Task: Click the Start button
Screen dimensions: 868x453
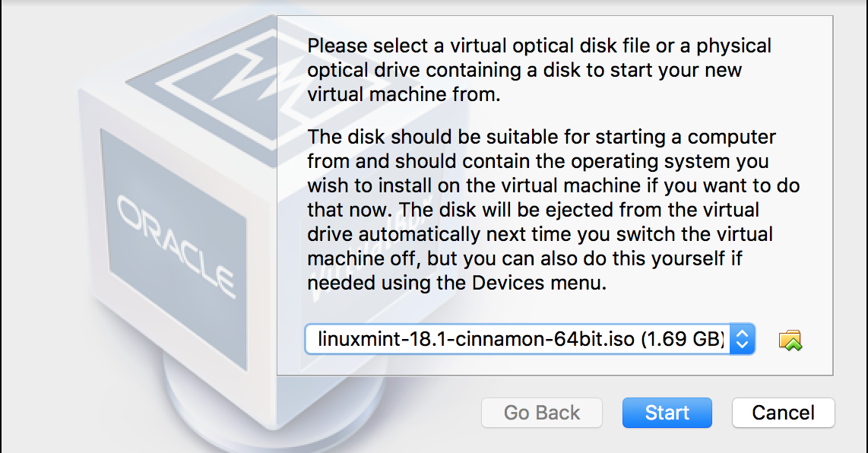Action: click(667, 413)
